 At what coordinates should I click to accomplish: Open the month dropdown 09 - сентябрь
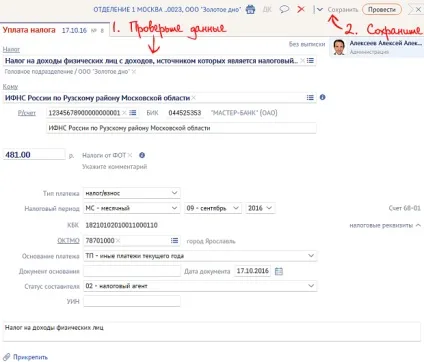tap(213, 208)
